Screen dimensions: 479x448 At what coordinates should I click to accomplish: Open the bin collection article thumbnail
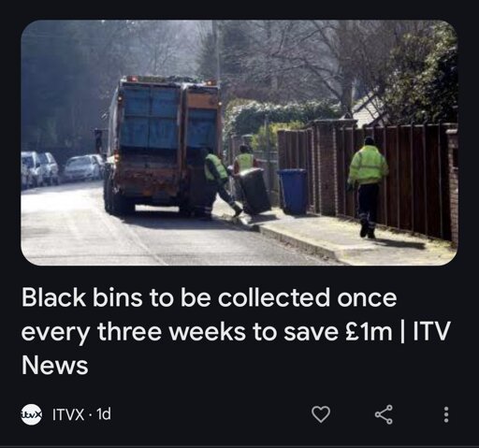239,142
